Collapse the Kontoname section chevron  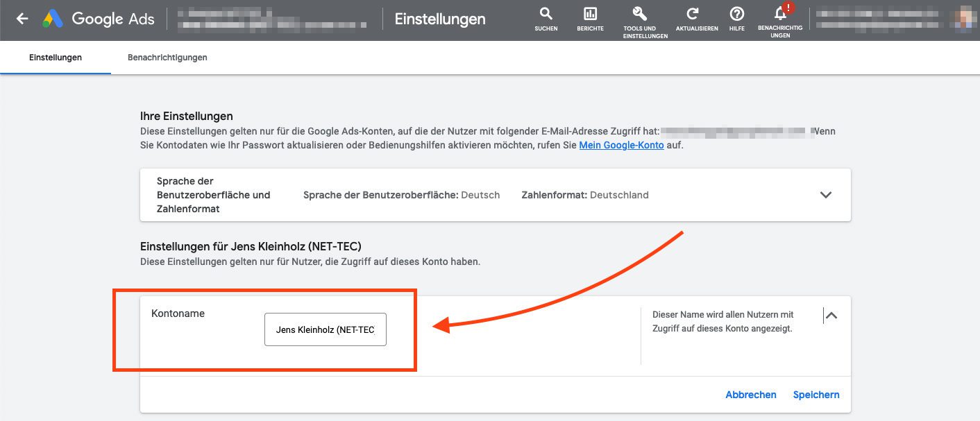pyautogui.click(x=831, y=316)
